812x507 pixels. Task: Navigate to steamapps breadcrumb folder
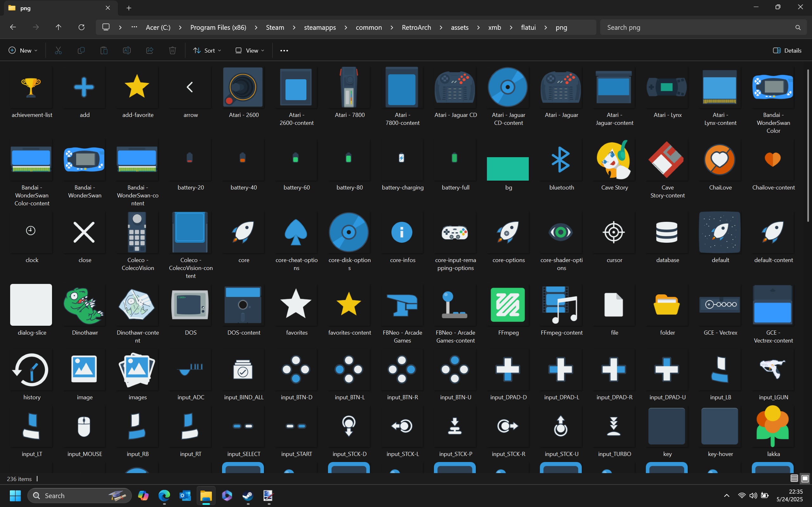tap(319, 28)
